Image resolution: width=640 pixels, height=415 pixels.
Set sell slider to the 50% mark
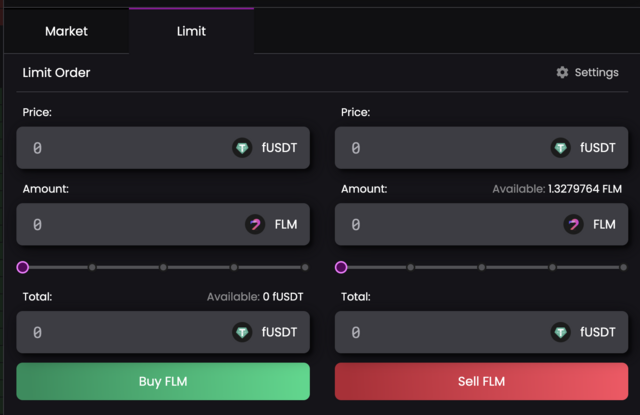pos(482,267)
